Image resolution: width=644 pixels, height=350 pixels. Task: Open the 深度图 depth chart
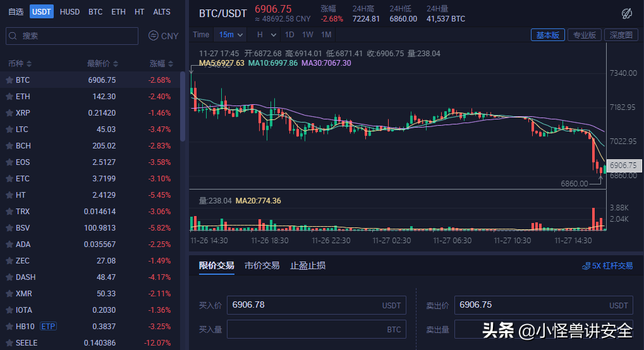621,35
